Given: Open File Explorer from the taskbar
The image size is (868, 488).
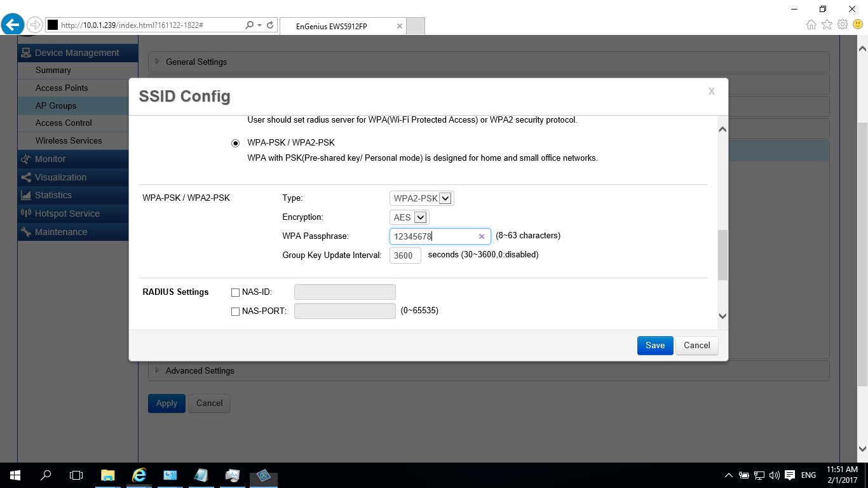Looking at the screenshot, I should (108, 475).
